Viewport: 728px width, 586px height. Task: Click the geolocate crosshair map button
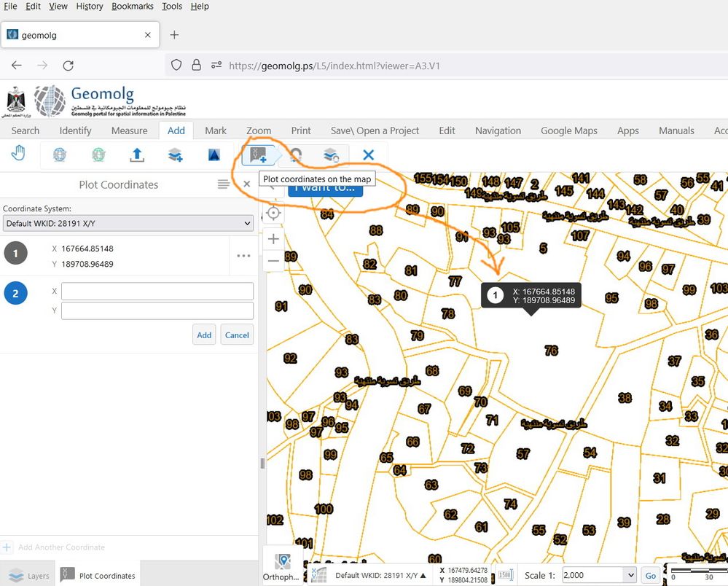273,213
